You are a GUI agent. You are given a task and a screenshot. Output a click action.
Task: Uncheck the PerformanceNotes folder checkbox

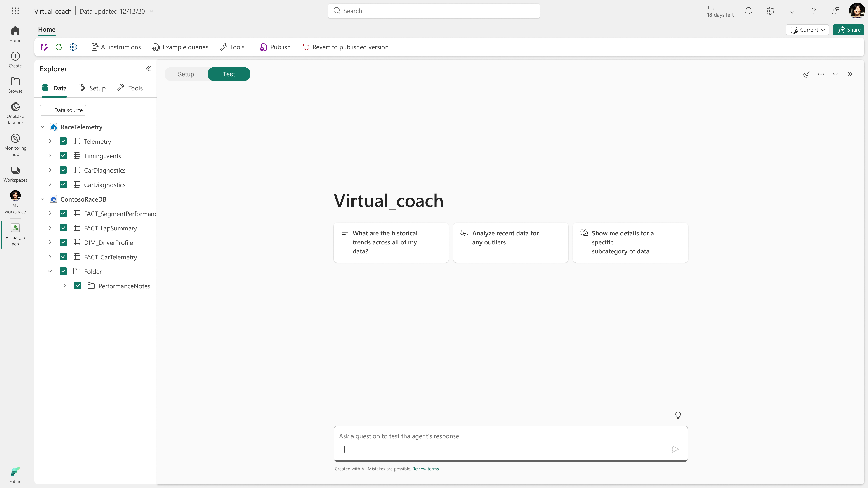78,286
